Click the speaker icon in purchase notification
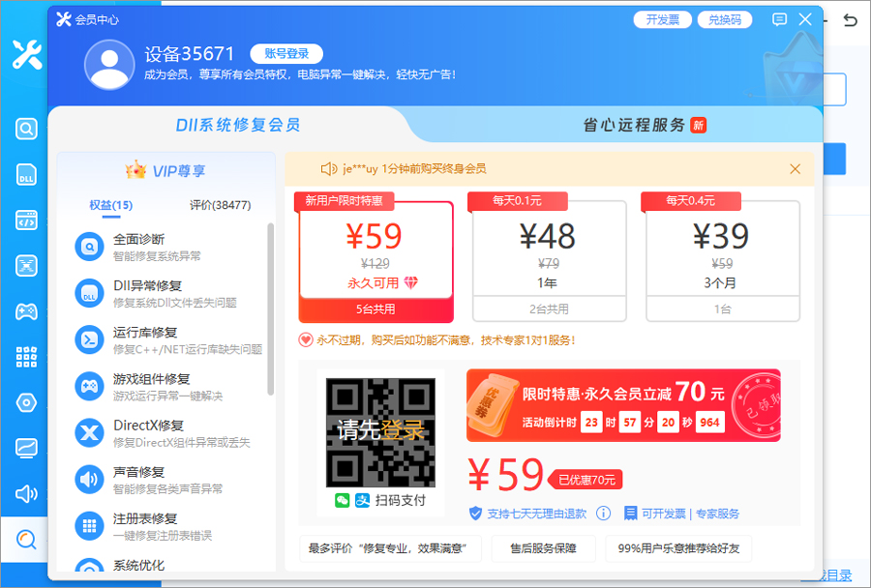Viewport: 871px width, 588px height. (329, 169)
